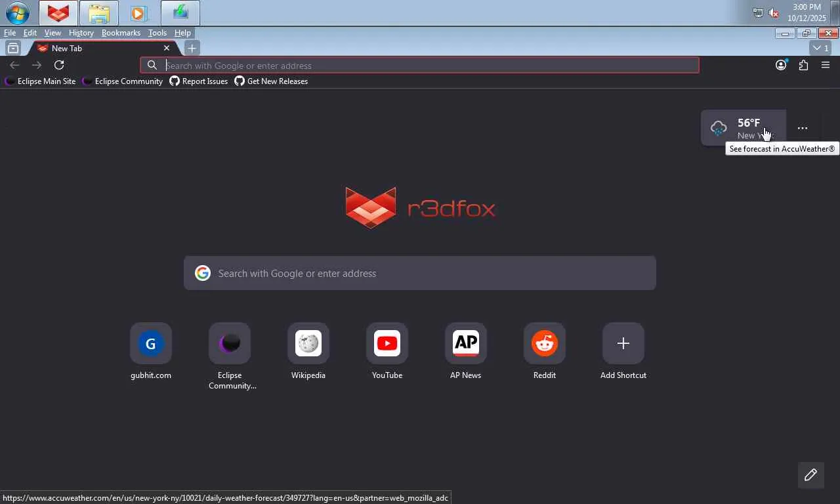
Task: Open a new tab with plus button
Action: tap(192, 48)
